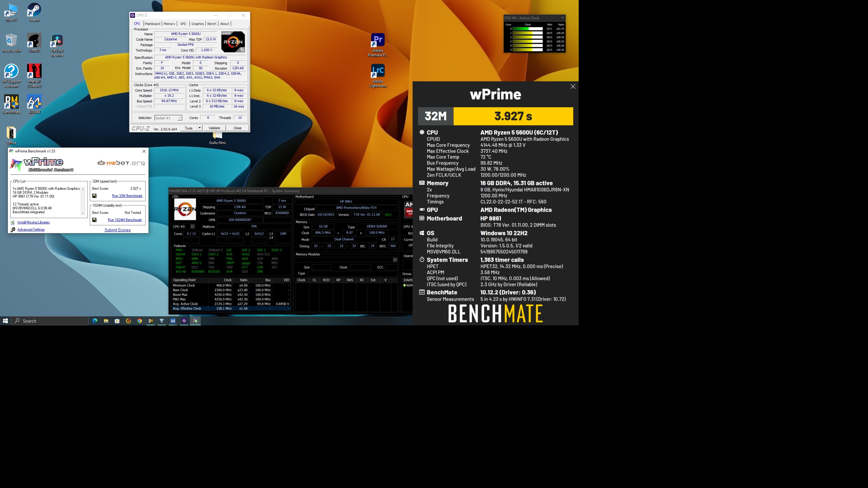
Task: Switch to the Memory tab in CPU-Z
Action: click(169, 24)
